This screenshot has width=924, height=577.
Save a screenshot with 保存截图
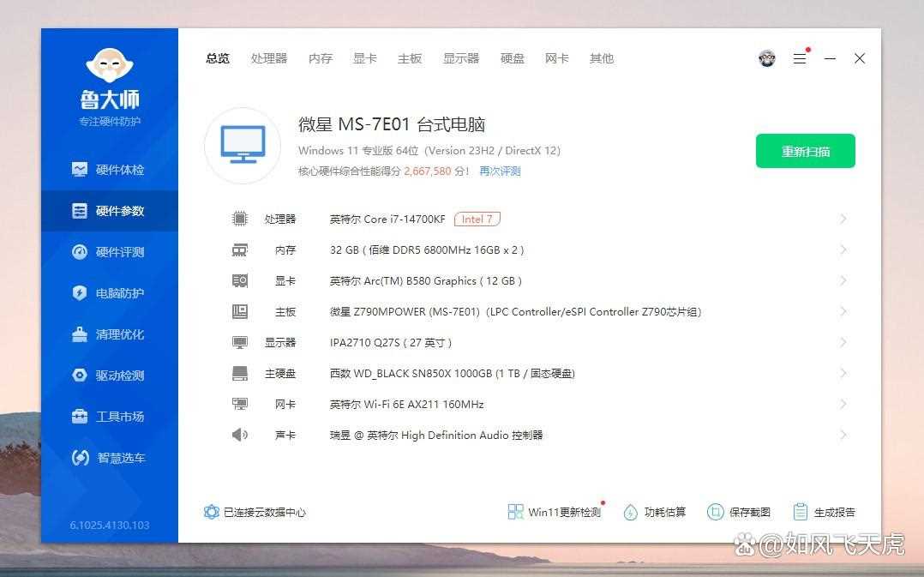pyautogui.click(x=747, y=512)
